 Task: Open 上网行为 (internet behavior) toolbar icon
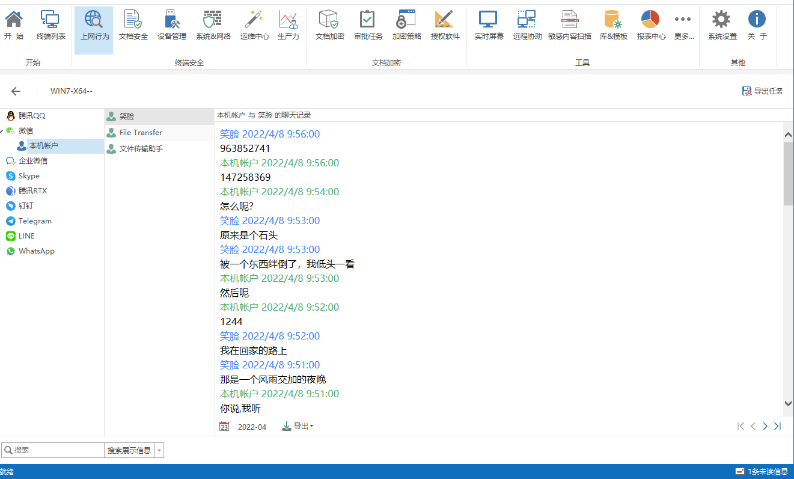[x=94, y=24]
